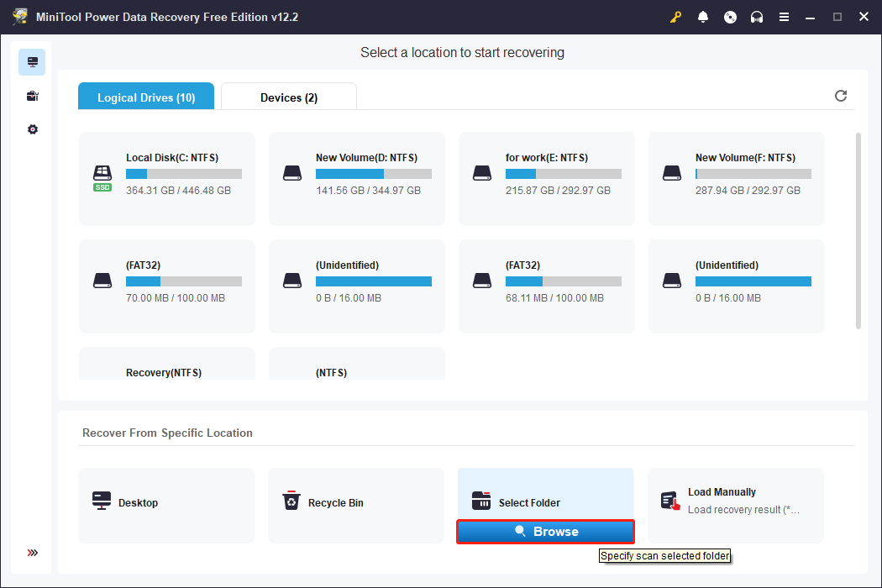This screenshot has height=588, width=882.
Task: Click the Load recovery result description
Action: pos(743,510)
